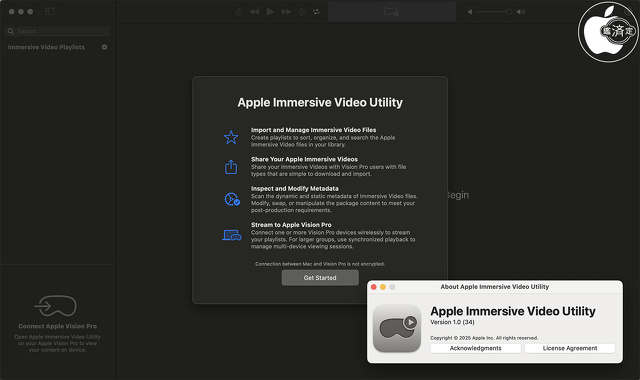Set max volume with the loud speaker icon
Viewport: 640px width, 380px height.
click(x=521, y=12)
